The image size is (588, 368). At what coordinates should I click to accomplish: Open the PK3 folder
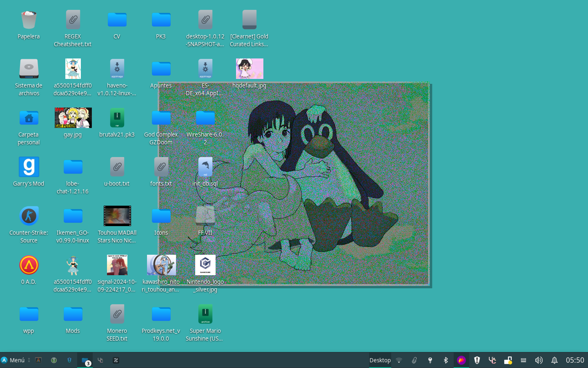[x=161, y=20]
